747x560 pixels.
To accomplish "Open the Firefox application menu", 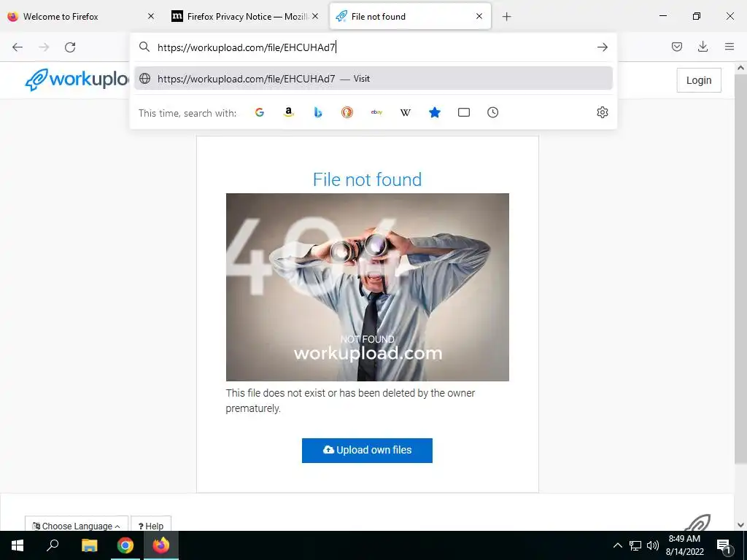I will pyautogui.click(x=729, y=47).
